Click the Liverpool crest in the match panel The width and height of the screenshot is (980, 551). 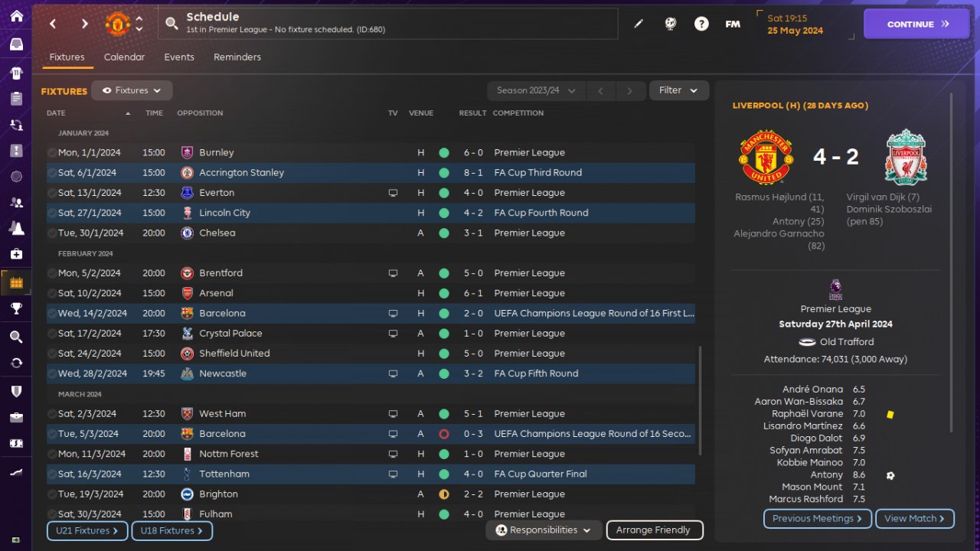(906, 157)
